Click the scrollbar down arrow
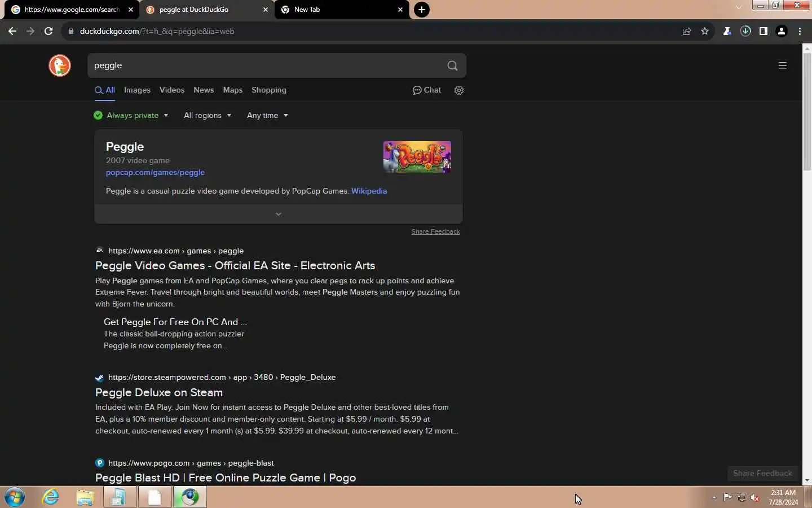 807,480
